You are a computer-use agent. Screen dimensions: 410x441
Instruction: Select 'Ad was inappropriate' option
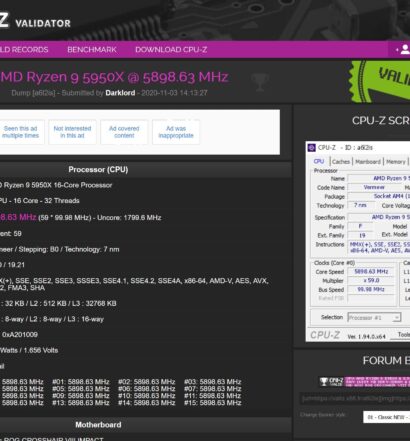(176, 132)
